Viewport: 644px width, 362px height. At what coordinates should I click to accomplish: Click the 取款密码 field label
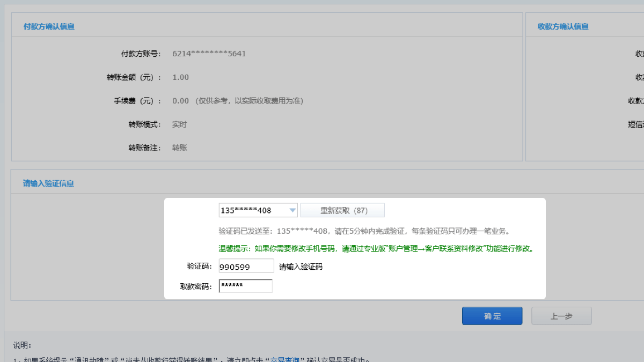(x=195, y=286)
